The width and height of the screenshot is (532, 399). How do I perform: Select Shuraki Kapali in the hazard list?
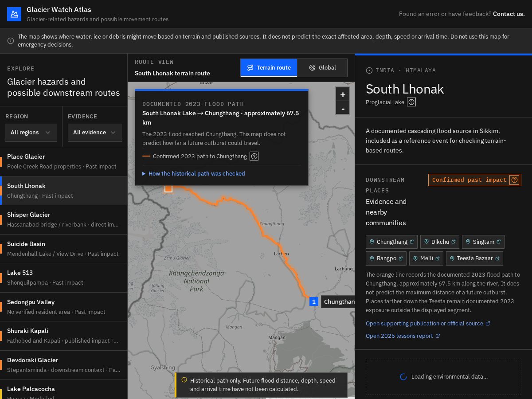point(63,336)
